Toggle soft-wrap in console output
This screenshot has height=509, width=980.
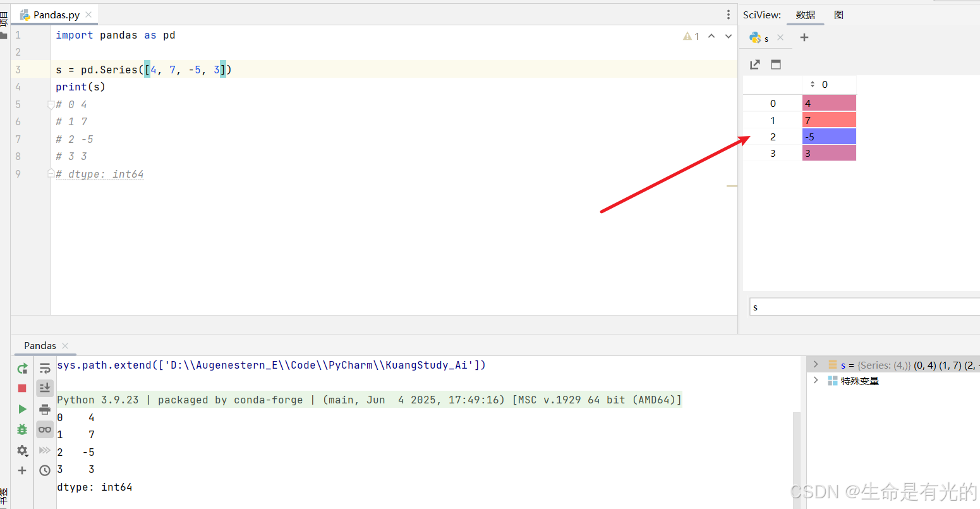[x=45, y=369]
